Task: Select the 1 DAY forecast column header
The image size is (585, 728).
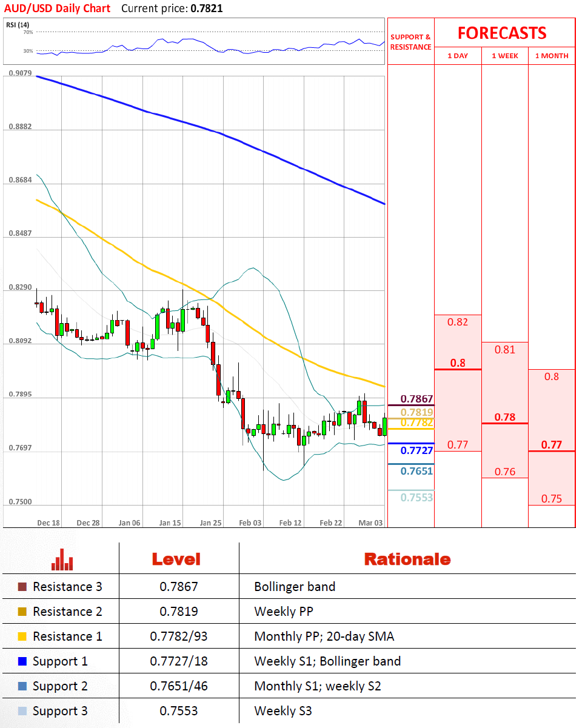Action: tap(458, 56)
